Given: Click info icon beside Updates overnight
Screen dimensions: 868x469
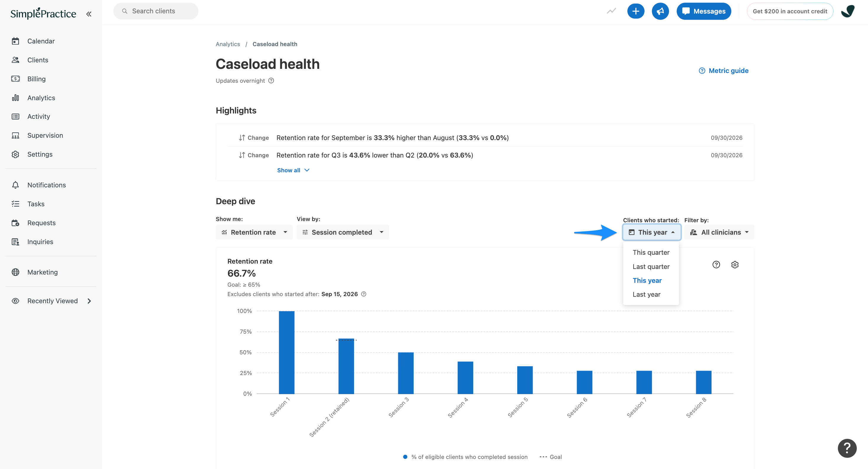Looking at the screenshot, I should coord(271,81).
